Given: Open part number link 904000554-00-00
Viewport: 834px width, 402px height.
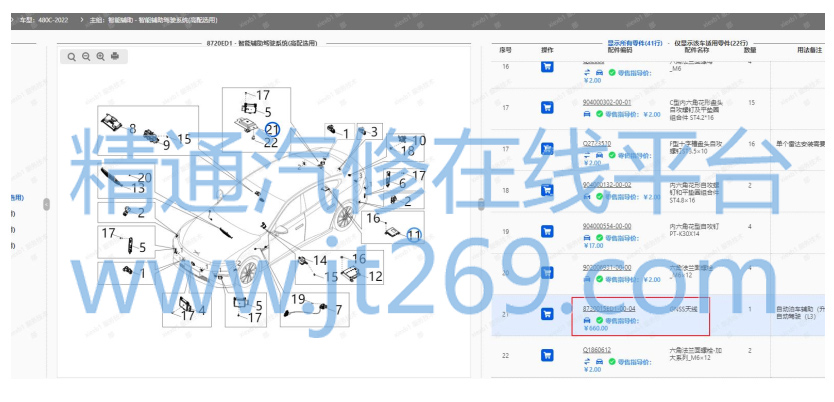Looking at the screenshot, I should [607, 226].
